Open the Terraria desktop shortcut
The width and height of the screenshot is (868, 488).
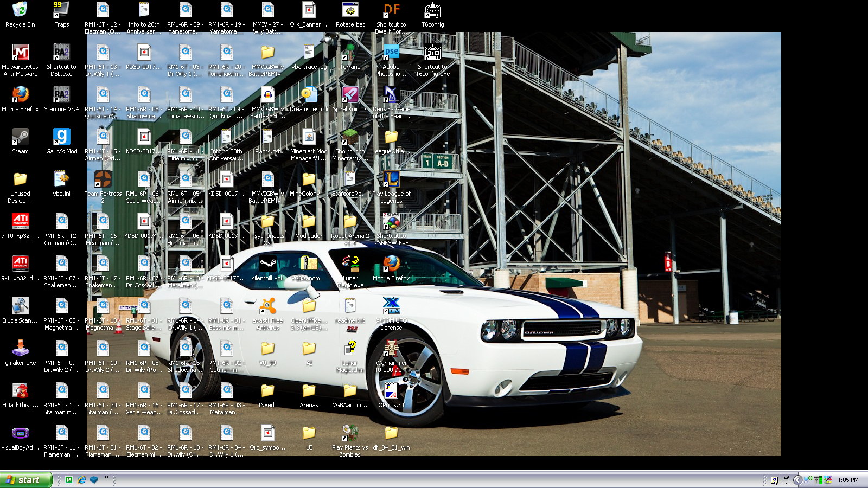[x=350, y=53]
